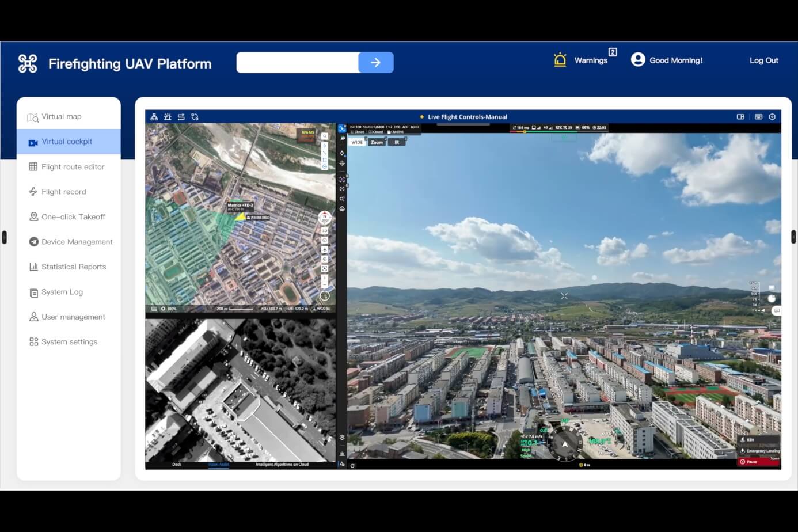This screenshot has height=532, width=798.
Task: Click the flight route icon in cockpit toolbar
Action: click(195, 117)
